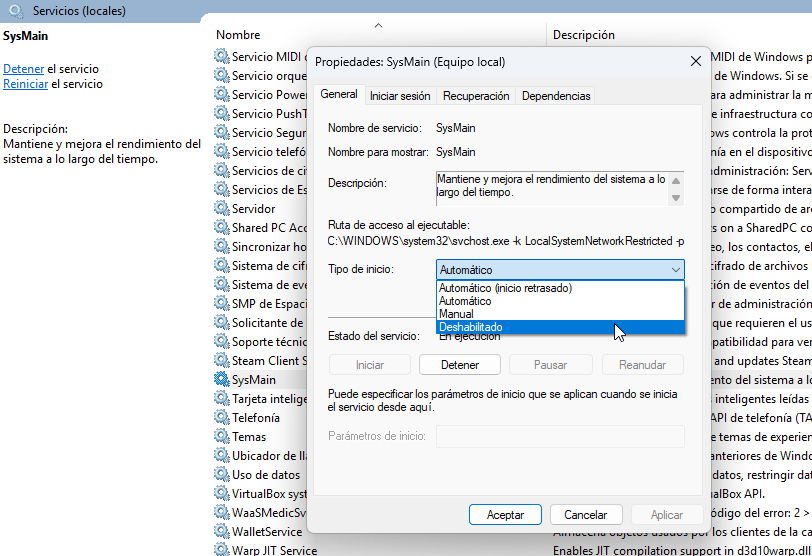
Task: Click the magnifier icon in Servicios (locales) header
Action: click(x=17, y=11)
